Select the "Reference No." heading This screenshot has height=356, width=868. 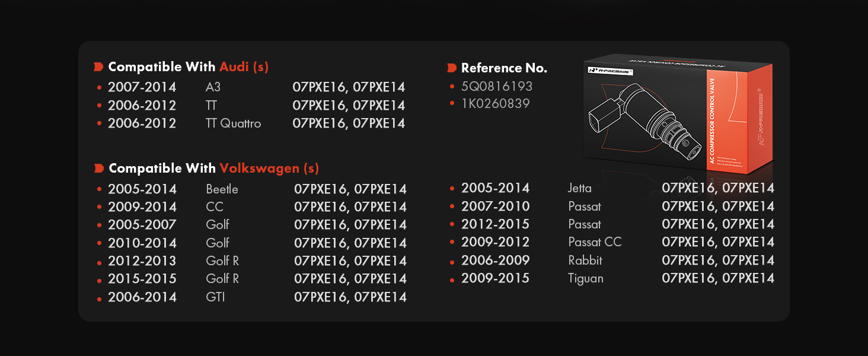pos(504,68)
